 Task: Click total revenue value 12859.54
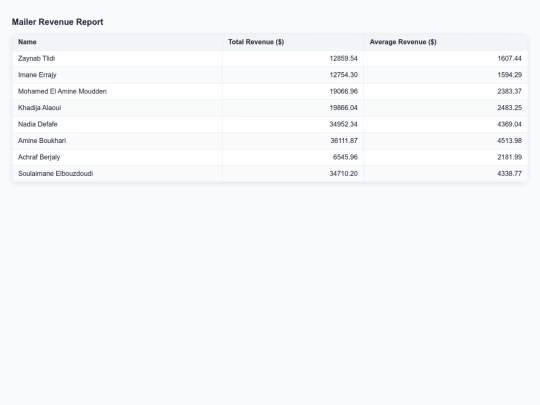(343, 59)
